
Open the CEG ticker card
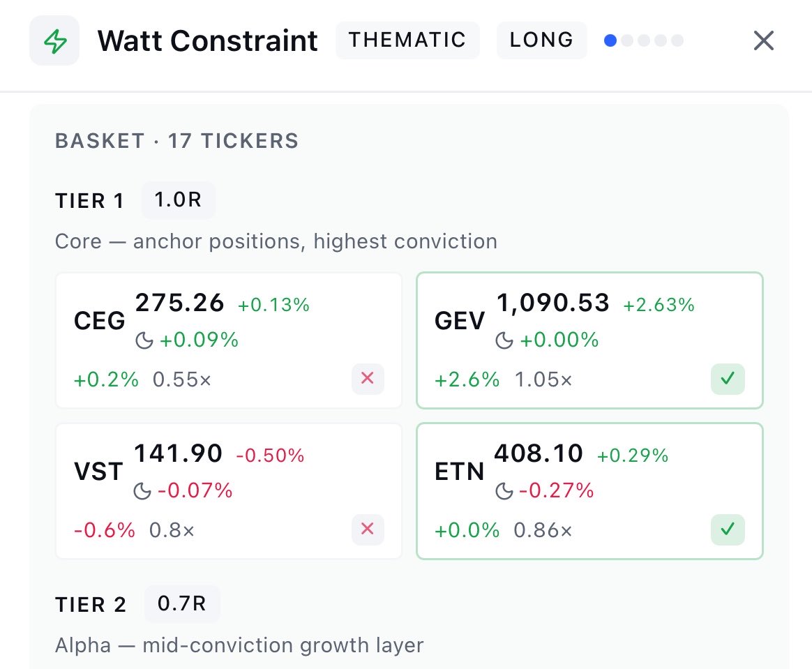coord(229,340)
